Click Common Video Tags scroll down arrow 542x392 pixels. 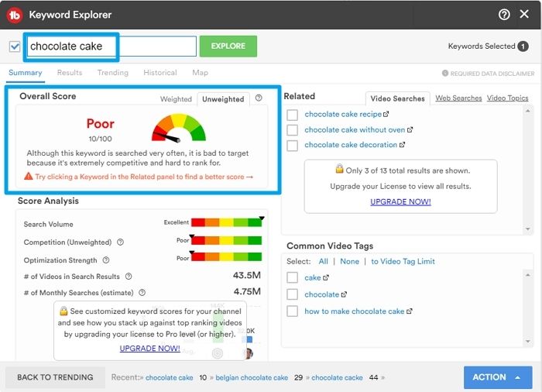(x=528, y=342)
